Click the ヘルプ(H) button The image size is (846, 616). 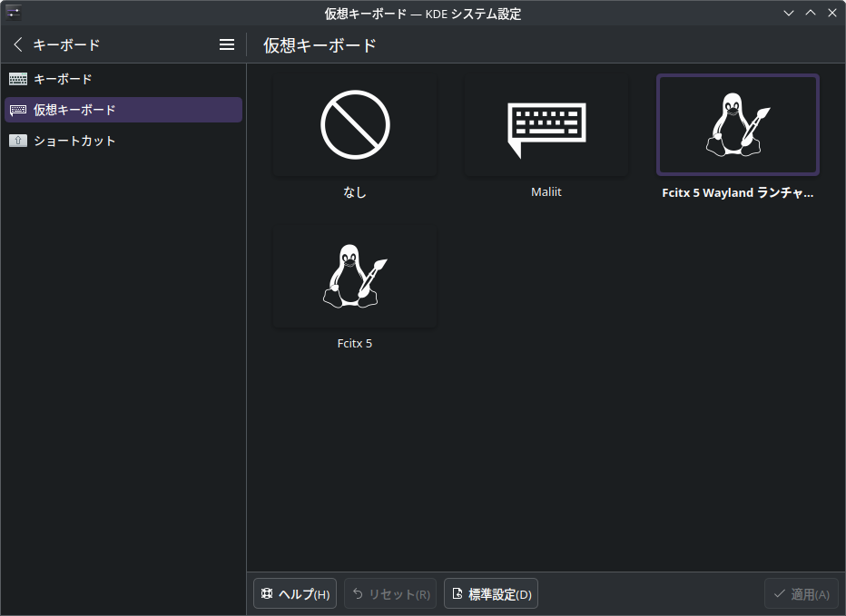click(294, 593)
